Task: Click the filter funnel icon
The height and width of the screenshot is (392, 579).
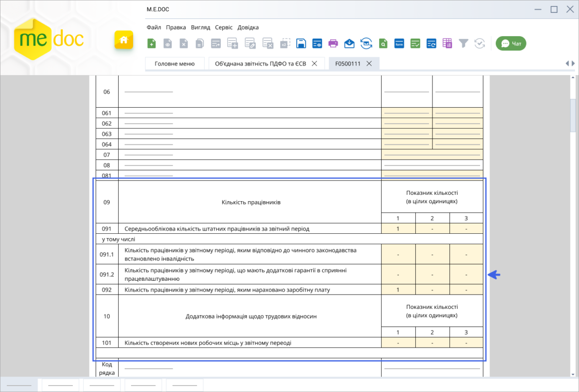Action: (463, 44)
